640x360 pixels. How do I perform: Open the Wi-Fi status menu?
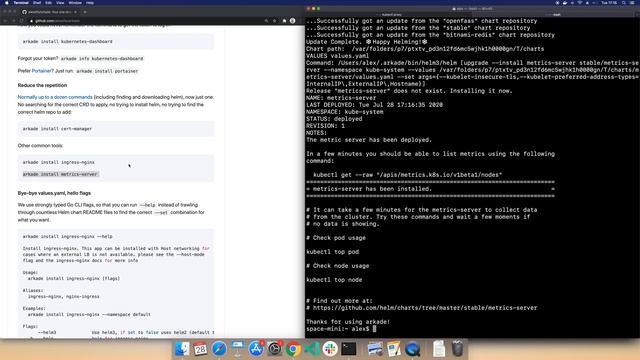[580, 2]
